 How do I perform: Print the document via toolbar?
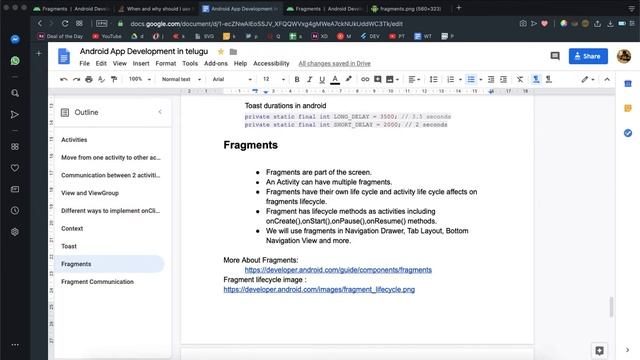89,79
